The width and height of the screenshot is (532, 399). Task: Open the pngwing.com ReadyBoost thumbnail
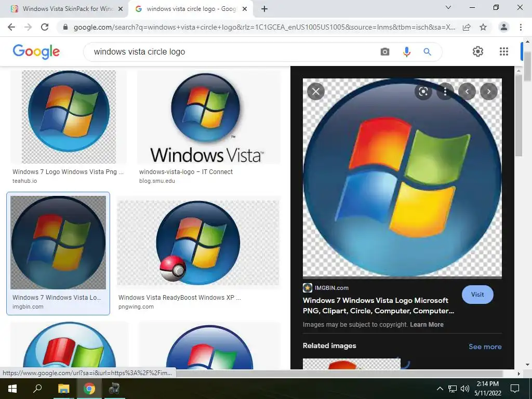pyautogui.click(x=199, y=243)
